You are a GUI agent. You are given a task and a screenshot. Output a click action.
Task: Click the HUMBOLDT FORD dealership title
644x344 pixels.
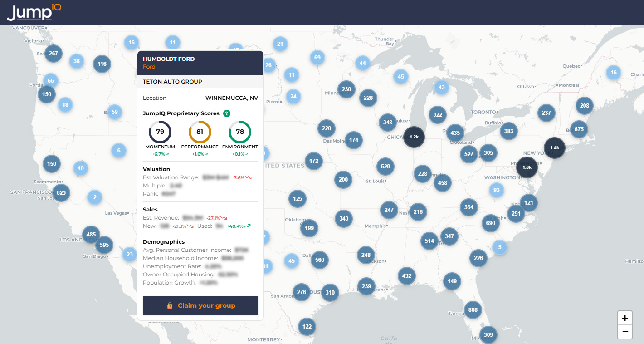point(169,59)
